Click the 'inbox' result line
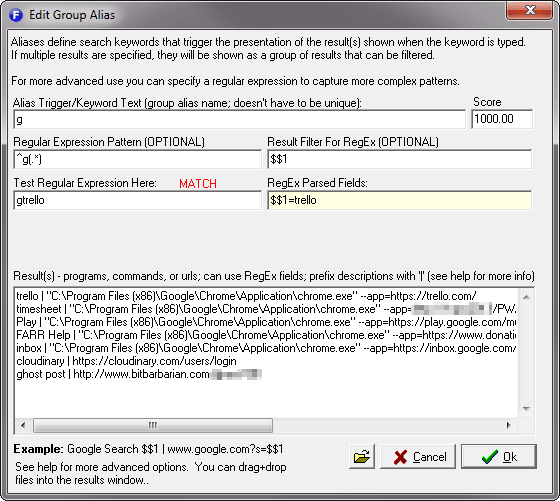560x501 pixels. [266, 348]
